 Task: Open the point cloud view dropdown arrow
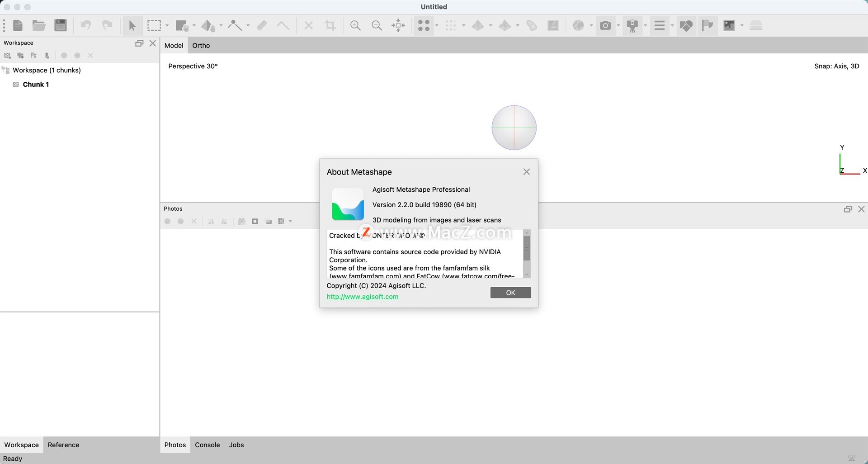[437, 25]
